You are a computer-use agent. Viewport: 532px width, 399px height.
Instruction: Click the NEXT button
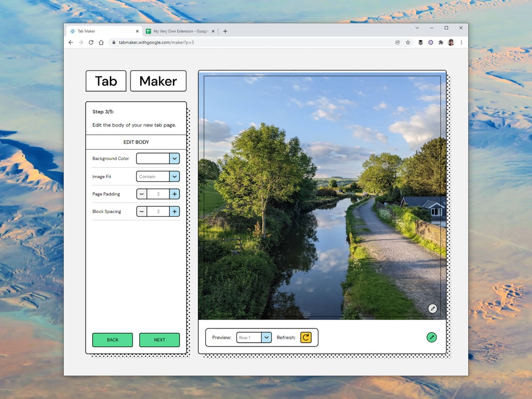coord(159,340)
